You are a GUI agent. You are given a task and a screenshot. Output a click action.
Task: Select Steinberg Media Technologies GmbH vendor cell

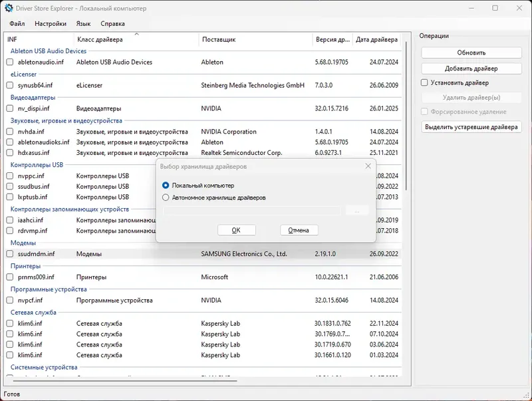[253, 85]
